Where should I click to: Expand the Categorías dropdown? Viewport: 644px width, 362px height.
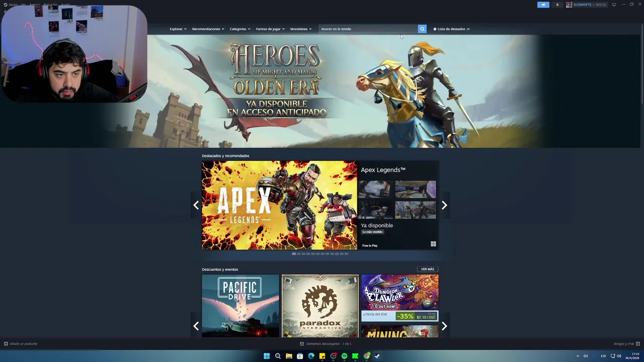click(240, 29)
